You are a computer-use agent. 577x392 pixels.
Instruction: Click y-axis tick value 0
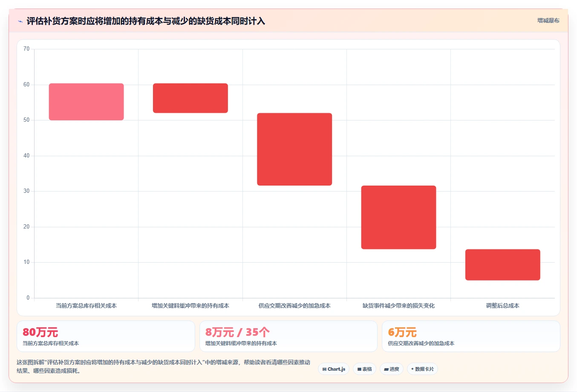(x=28, y=298)
